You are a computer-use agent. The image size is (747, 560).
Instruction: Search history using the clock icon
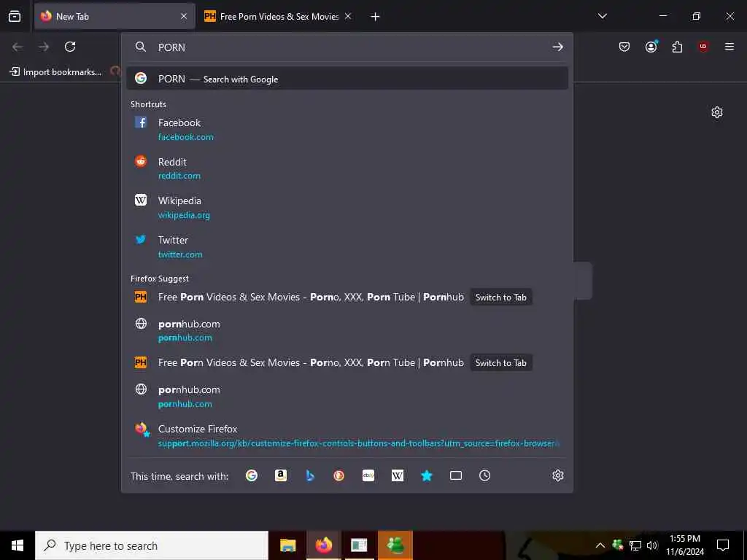tap(484, 475)
